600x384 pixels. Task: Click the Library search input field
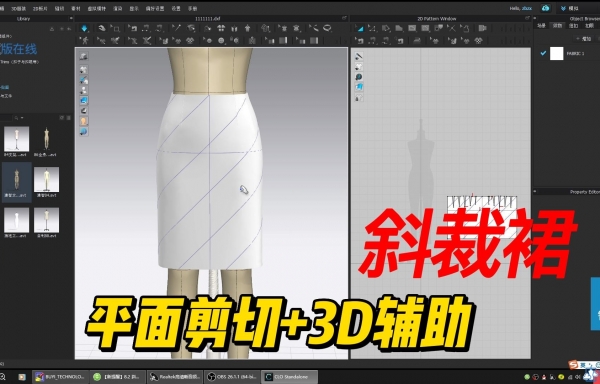click(7, 118)
